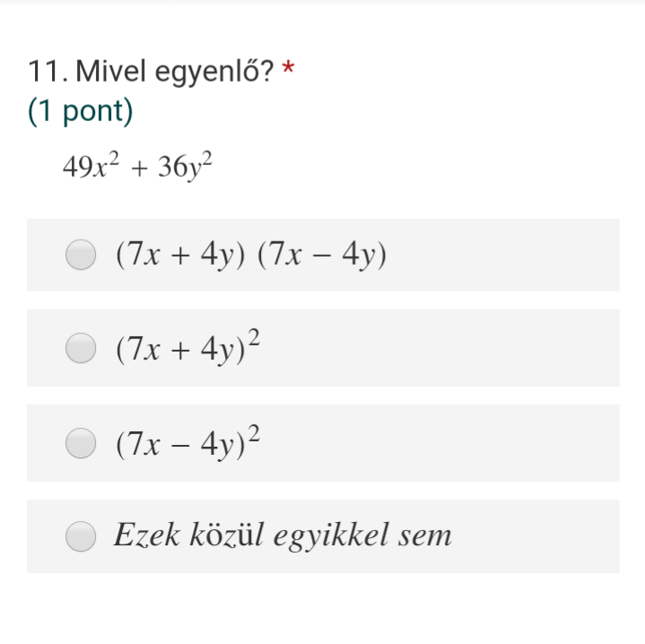Click the first factor (7x + 4y) in top option
This screenshot has width=645, height=644.
(x=180, y=255)
